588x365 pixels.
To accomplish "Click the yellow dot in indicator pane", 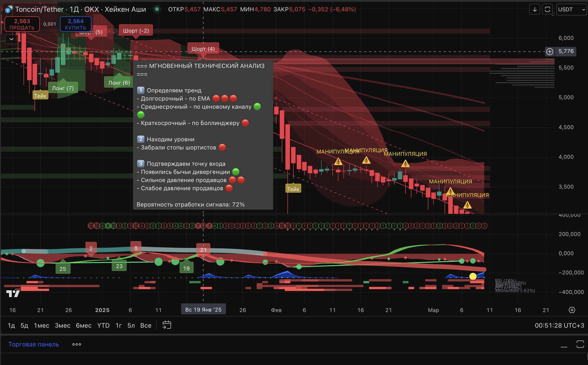I will (x=473, y=276).
